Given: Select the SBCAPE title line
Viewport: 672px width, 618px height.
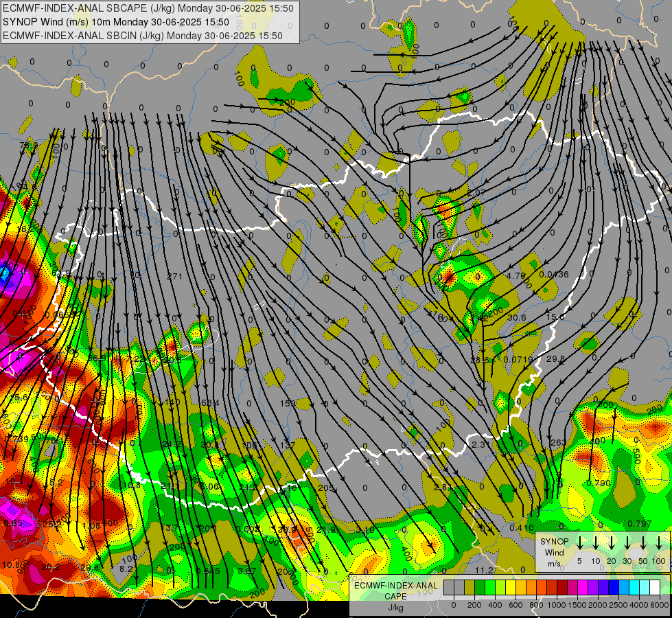Looking at the screenshot, I should 148,8.
